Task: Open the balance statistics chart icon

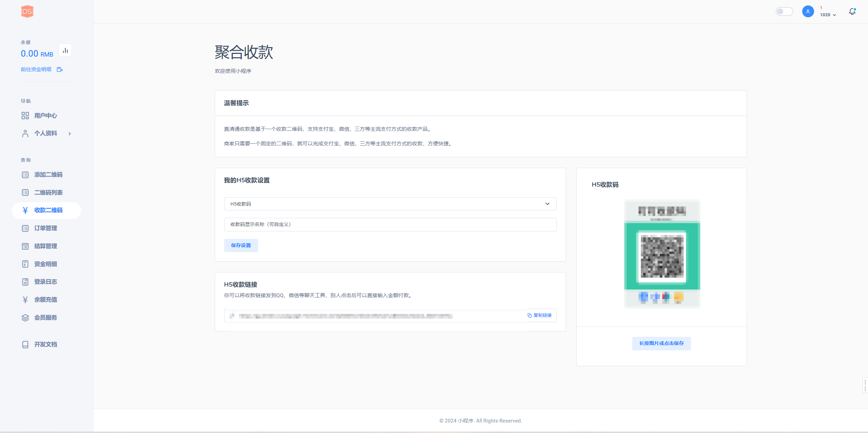Action: (65, 50)
